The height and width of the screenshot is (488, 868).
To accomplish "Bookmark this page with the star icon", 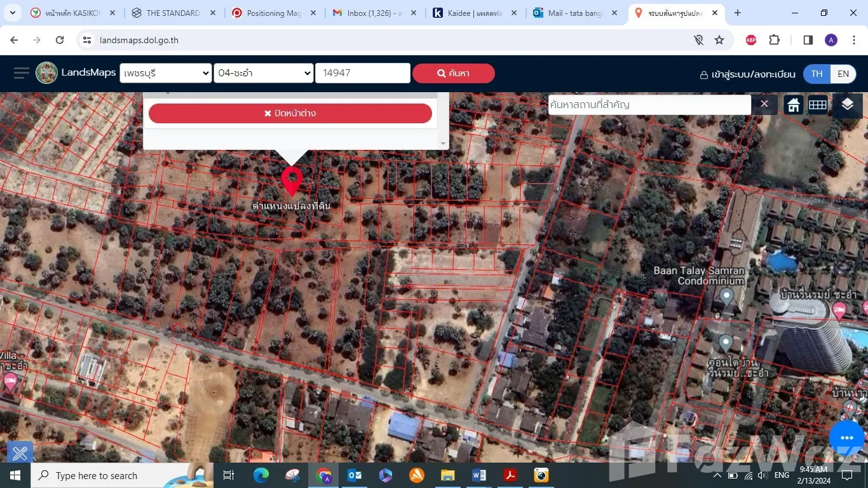I will 719,40.
